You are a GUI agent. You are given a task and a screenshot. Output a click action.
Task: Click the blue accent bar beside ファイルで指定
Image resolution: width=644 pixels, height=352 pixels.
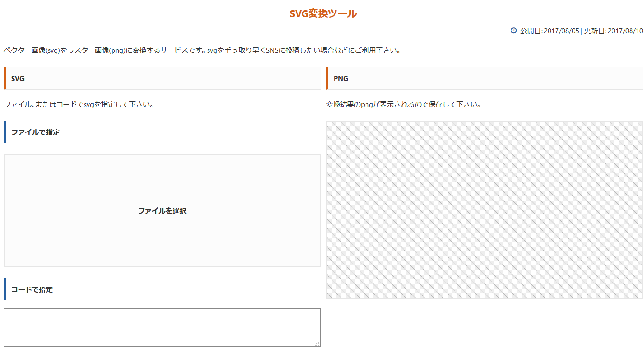(5, 132)
